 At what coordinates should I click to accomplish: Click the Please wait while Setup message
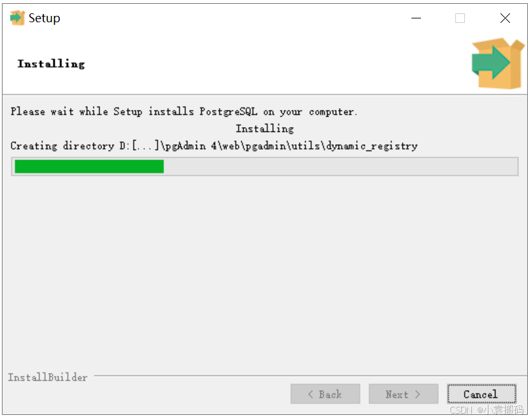pos(184,111)
